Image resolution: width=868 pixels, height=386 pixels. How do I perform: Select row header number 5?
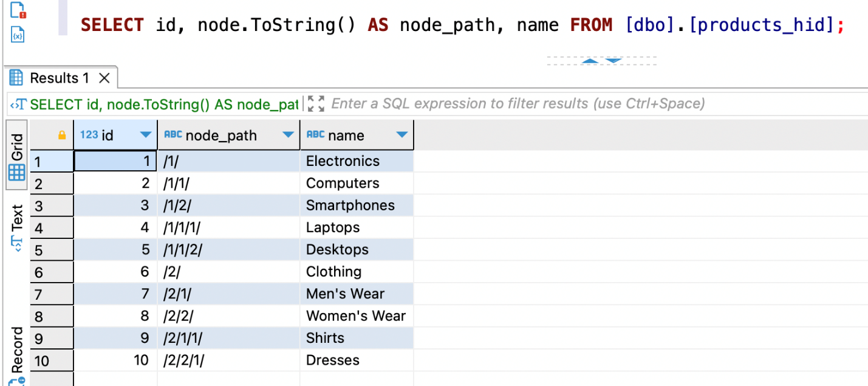52,250
